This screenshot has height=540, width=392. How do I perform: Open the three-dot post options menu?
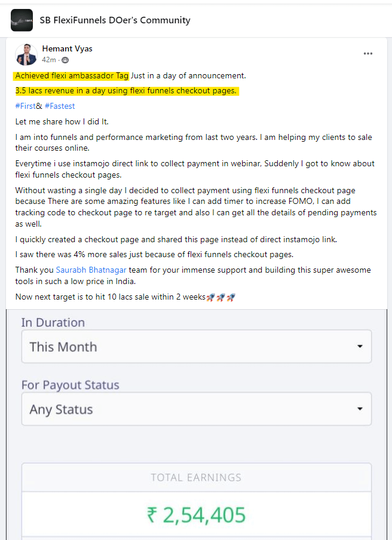point(368,54)
